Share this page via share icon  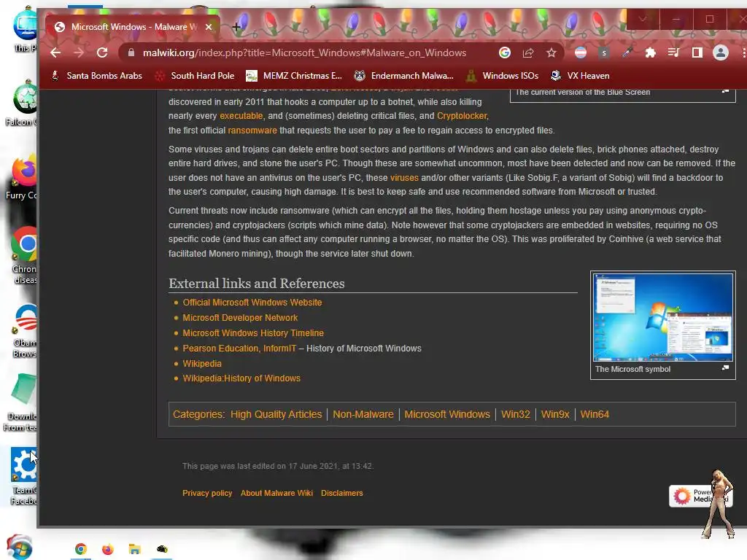[x=528, y=52]
